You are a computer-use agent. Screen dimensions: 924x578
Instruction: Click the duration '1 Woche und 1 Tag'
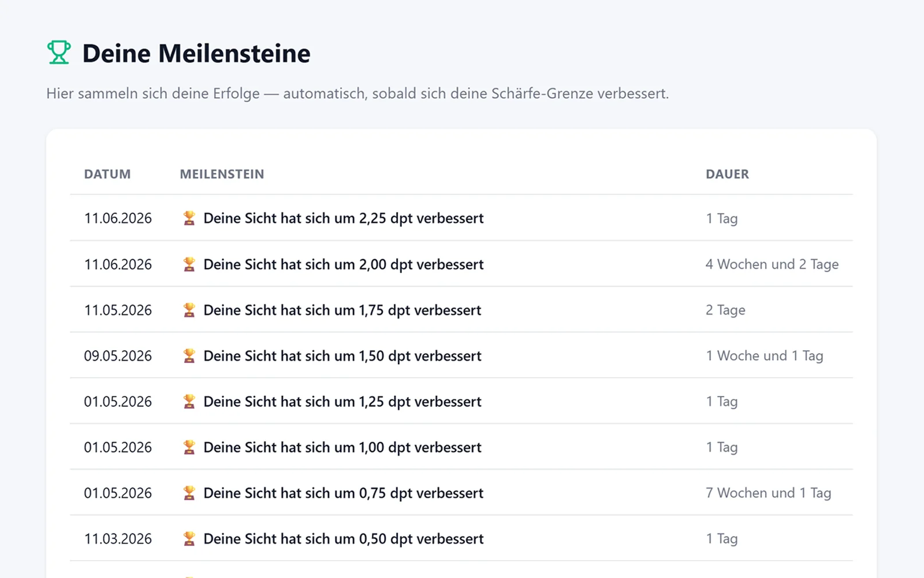tap(765, 356)
